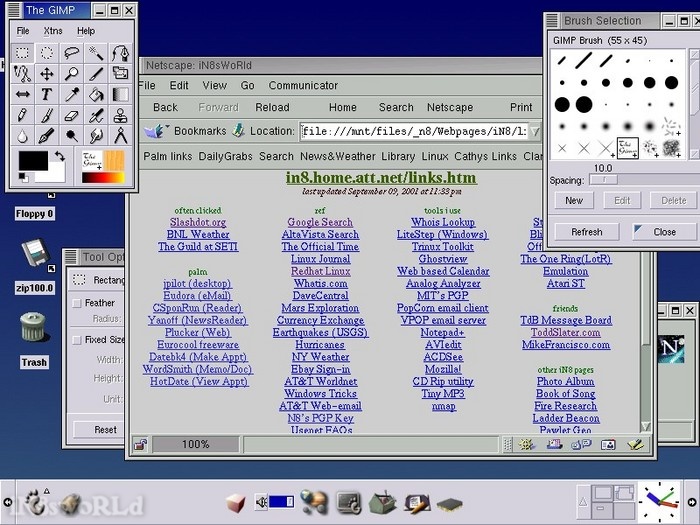Open the GNOME foot main menu

[33, 501]
